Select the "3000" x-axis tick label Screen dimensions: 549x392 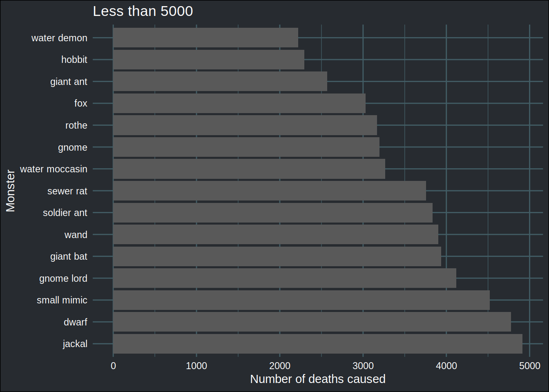(x=363, y=366)
